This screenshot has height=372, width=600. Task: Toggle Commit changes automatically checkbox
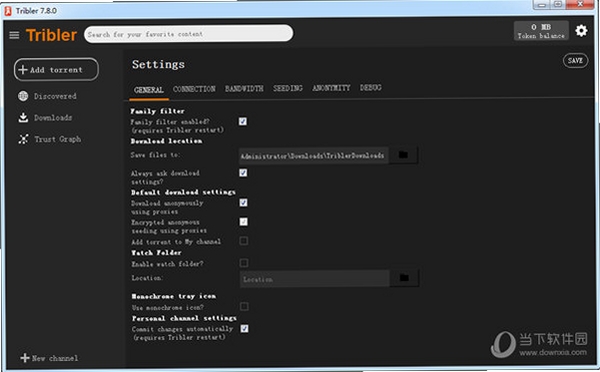click(x=244, y=328)
